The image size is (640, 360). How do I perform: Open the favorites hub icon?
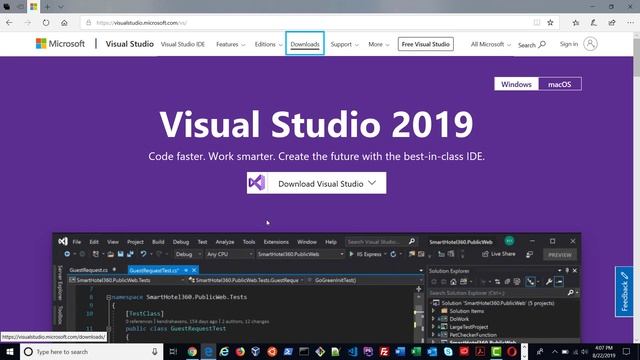[x=576, y=23]
